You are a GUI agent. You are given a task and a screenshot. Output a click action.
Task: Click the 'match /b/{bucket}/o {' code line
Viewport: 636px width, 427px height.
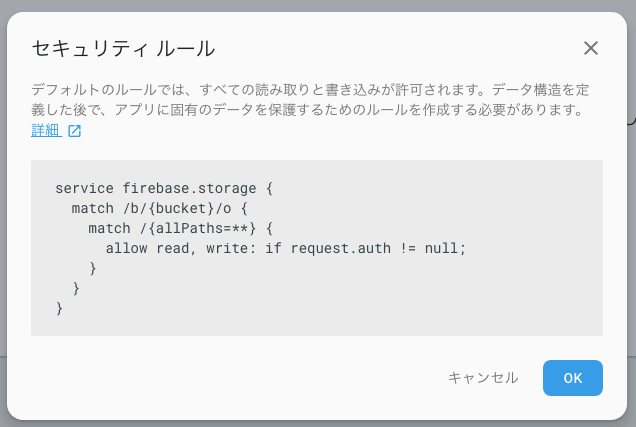click(x=159, y=208)
